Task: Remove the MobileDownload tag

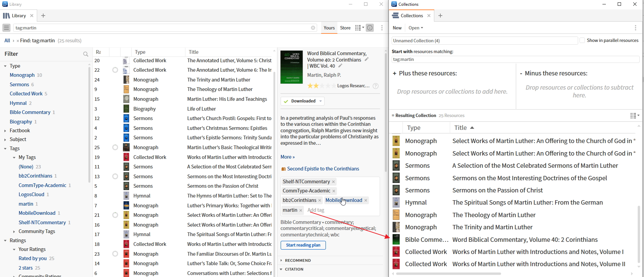Action: pyautogui.click(x=366, y=200)
